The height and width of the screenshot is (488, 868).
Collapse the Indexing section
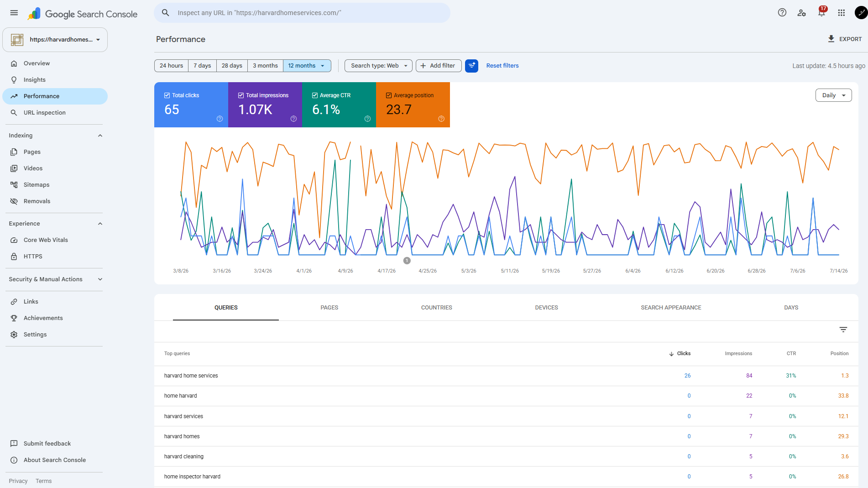[x=100, y=136]
